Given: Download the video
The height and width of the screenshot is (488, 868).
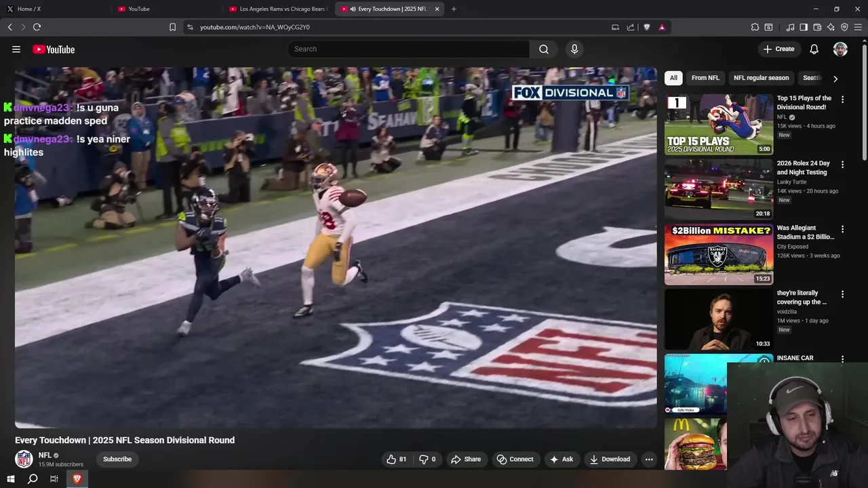Looking at the screenshot, I should pos(610,459).
